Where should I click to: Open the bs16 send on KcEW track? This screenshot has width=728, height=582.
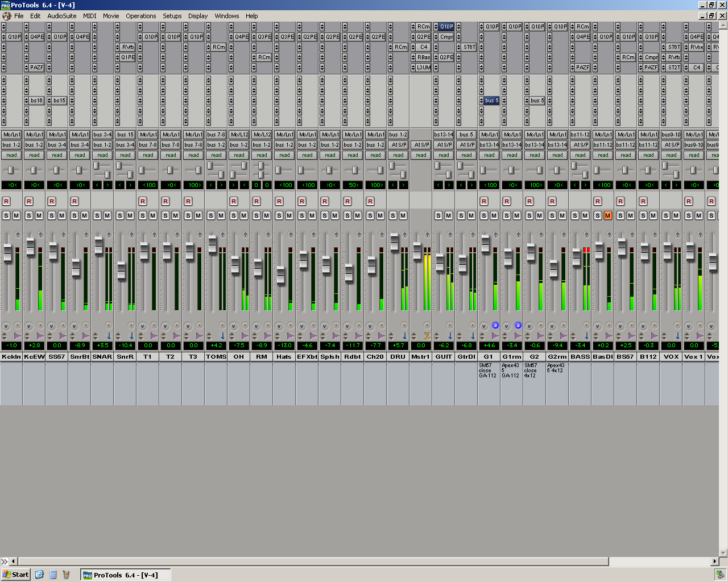point(36,101)
